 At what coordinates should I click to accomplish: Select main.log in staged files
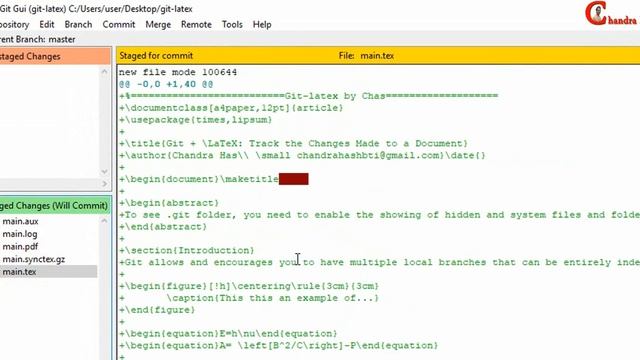pyautogui.click(x=20, y=234)
